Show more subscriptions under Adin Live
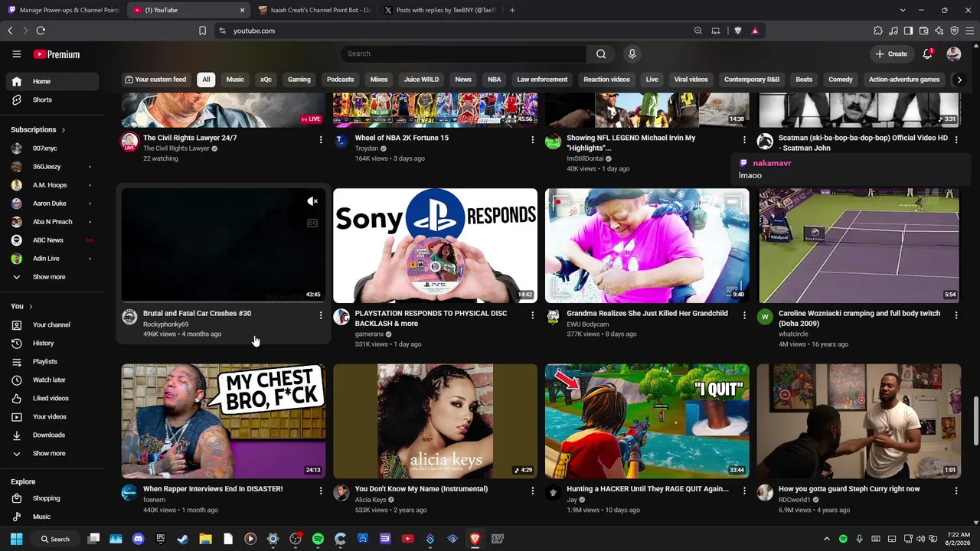Image resolution: width=980 pixels, height=551 pixels. coord(51,276)
